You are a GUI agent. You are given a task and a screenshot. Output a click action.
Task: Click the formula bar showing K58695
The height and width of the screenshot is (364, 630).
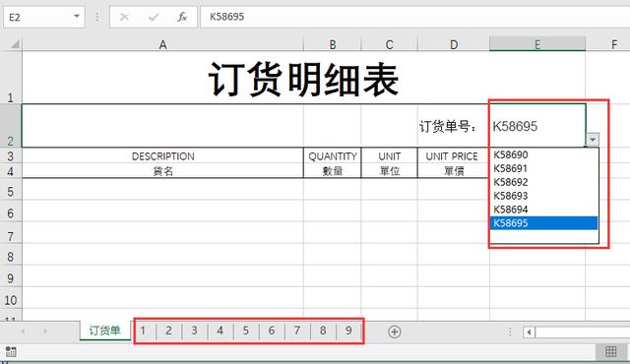pyautogui.click(x=414, y=17)
